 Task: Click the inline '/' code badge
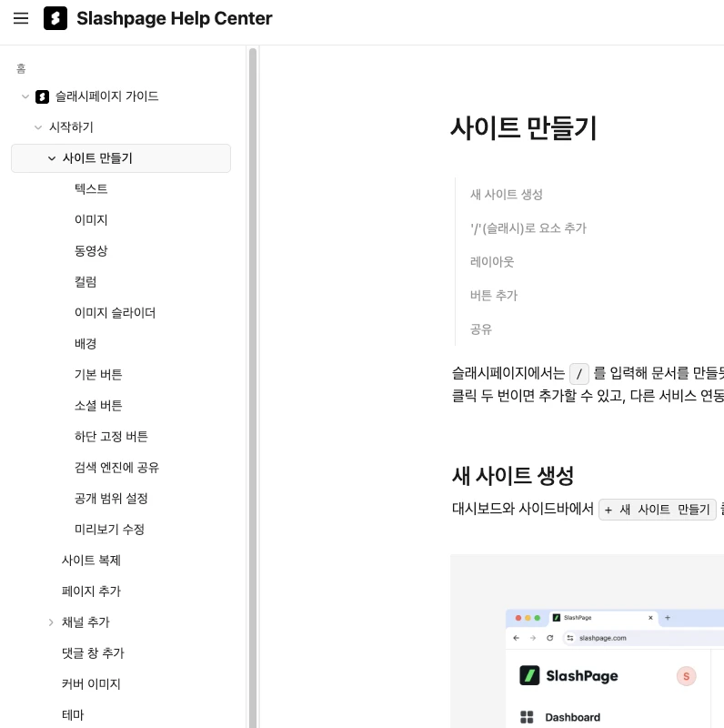(579, 374)
